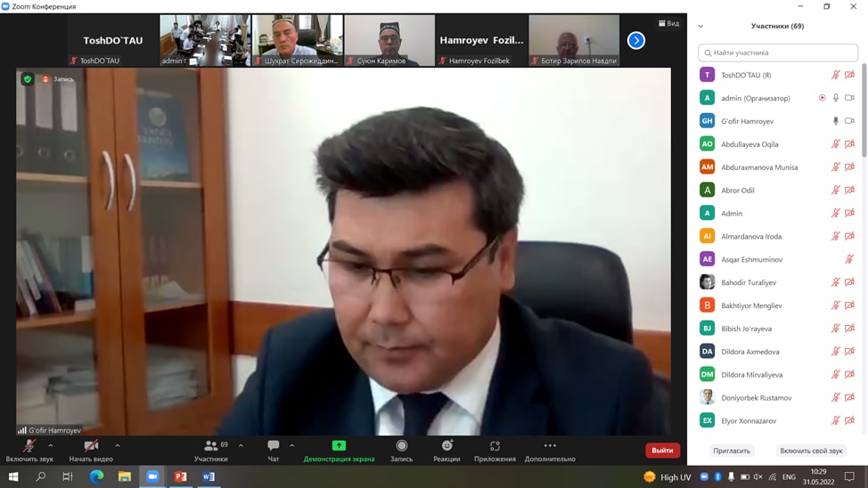Screen dimensions: 868x488
Task: Select Ботир Зарипов video thumbnail
Action: point(574,40)
